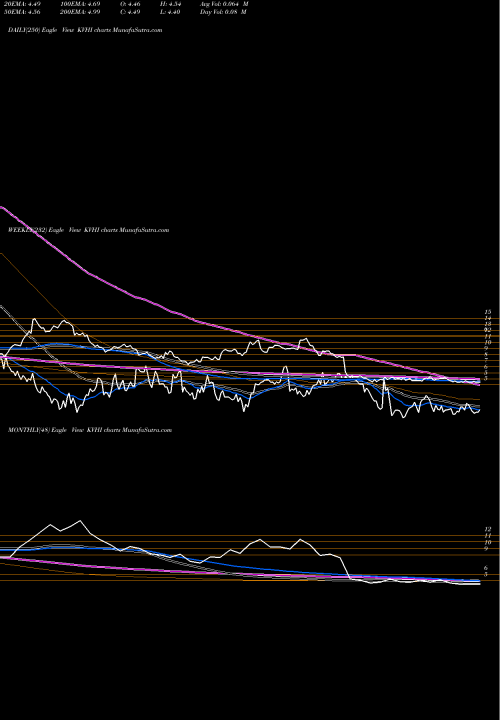
Task: Click the 50EMA: 4.56 value
Action: [x=22, y=12]
